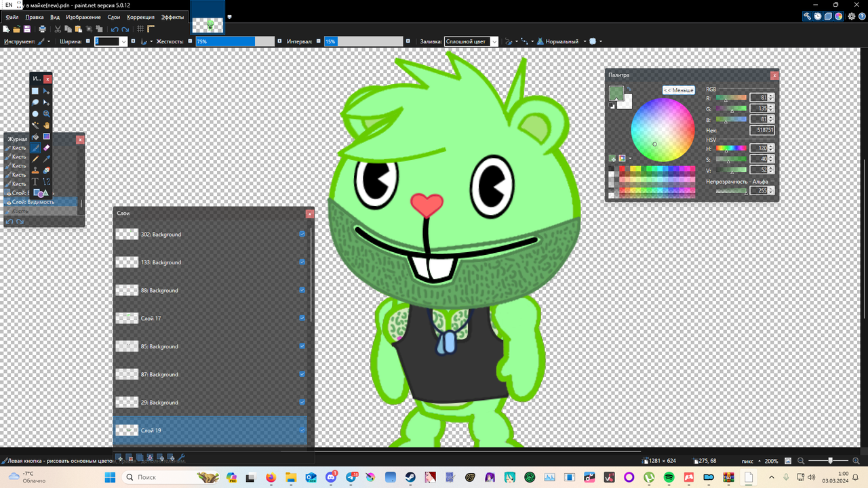Click the Open file folder icon
This screenshot has height=488, width=868.
click(x=16, y=29)
